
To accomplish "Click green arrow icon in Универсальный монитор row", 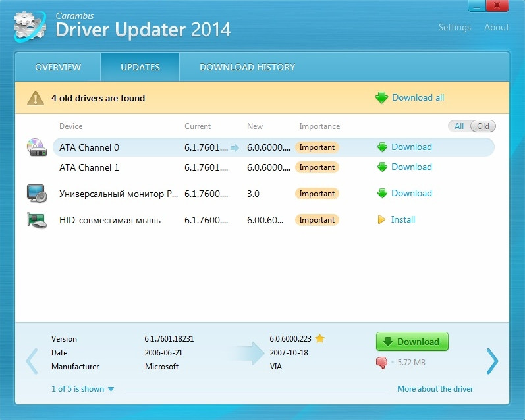I will [382, 194].
